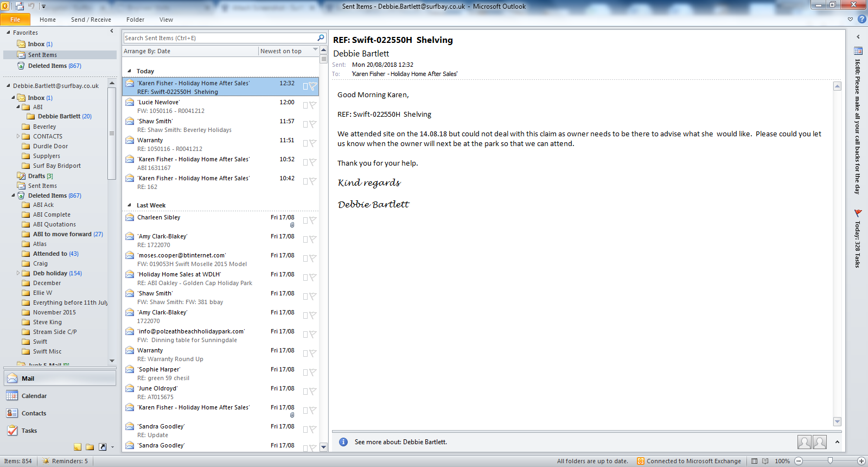The width and height of the screenshot is (868, 467).
Task: Click the zoom slider handle
Action: (x=830, y=461)
